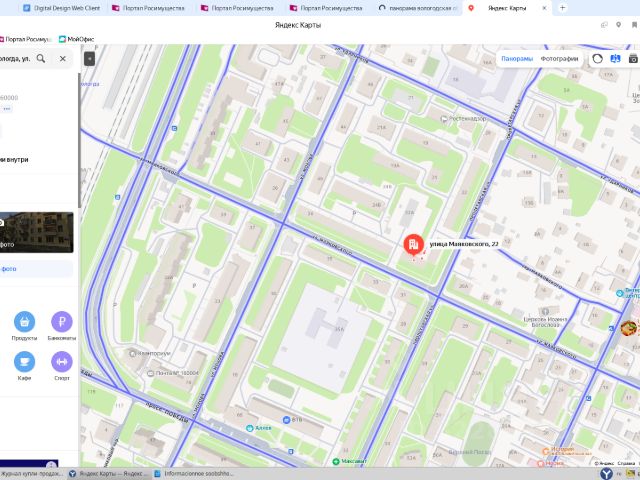Image resolution: width=640 pixels, height=480 pixels.
Task: Switch to Фотографии mode
Action: coord(559,58)
